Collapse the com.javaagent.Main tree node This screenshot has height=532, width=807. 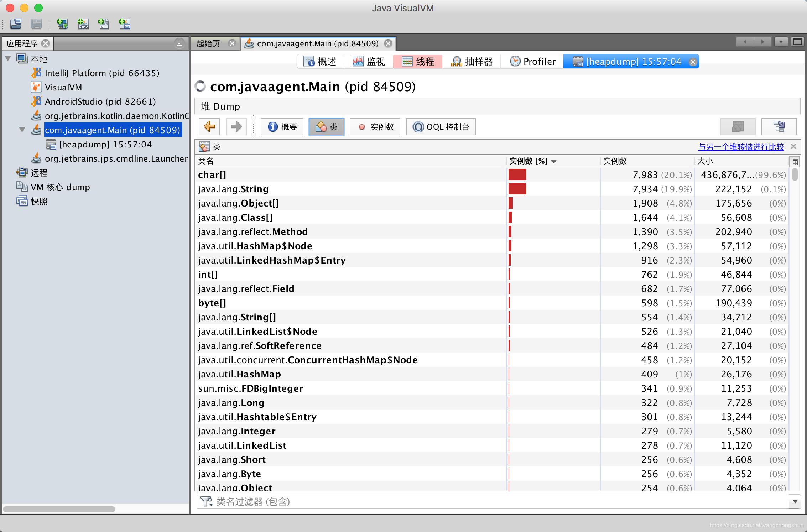point(22,130)
